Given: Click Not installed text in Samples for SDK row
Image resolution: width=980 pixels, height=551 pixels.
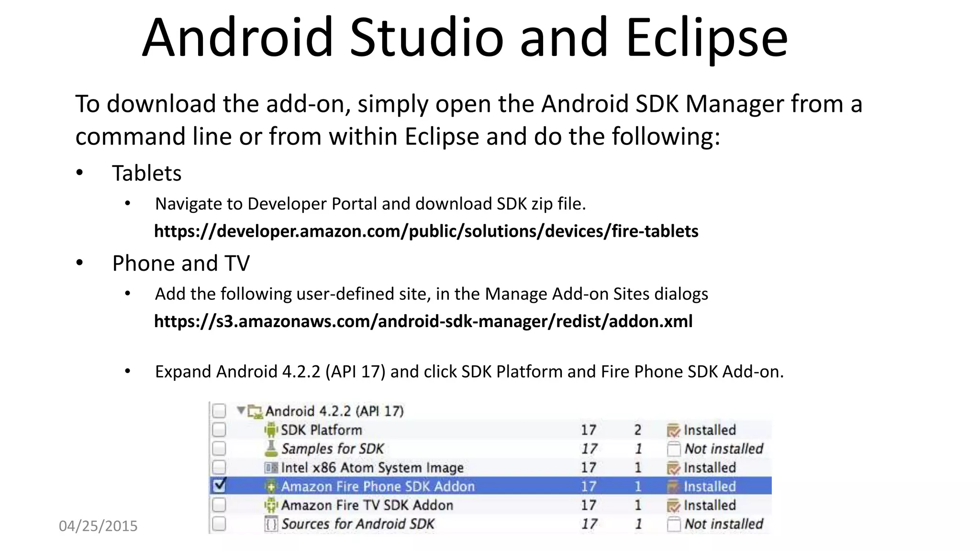Looking at the screenshot, I should (724, 449).
